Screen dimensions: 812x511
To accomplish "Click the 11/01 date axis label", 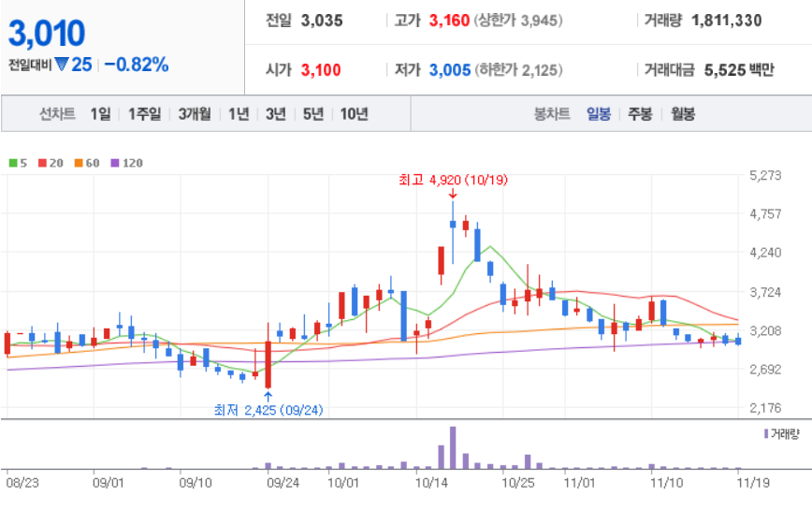I will [579, 483].
